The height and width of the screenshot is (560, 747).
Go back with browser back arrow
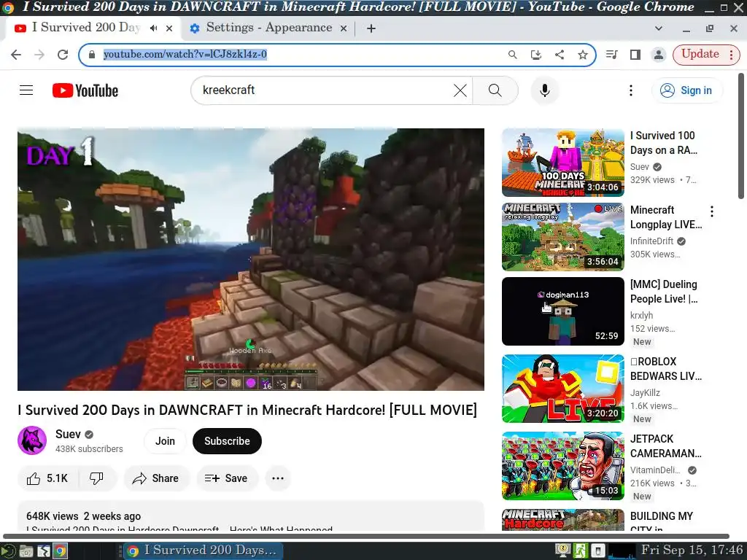click(x=16, y=55)
